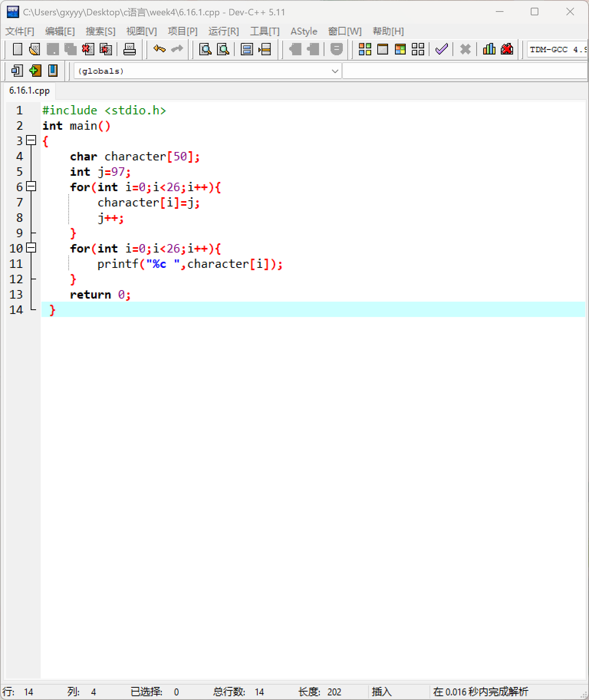The width and height of the screenshot is (589, 700).
Task: Rebuild all using gray squares icon
Action: coord(418,49)
